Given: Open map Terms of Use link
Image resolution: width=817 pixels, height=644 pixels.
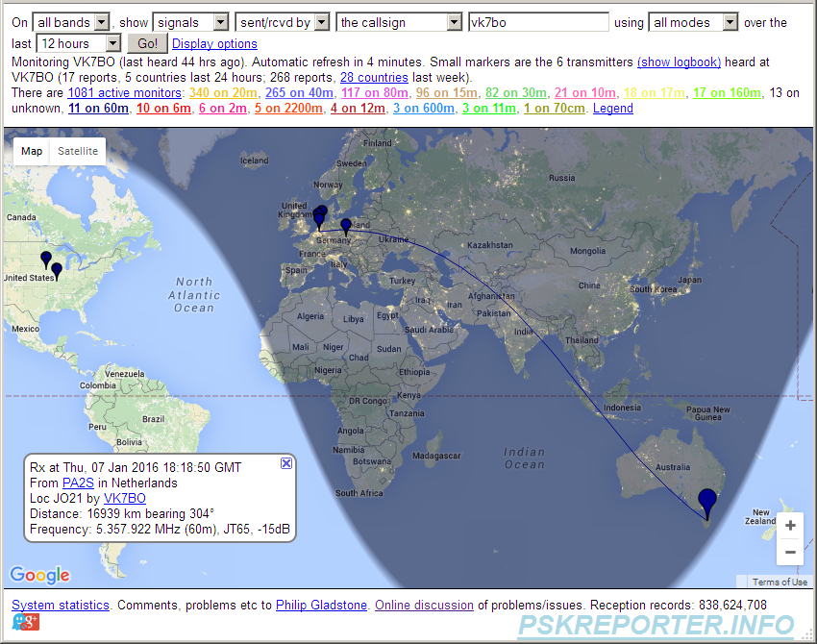Looking at the screenshot, I should coord(780,582).
